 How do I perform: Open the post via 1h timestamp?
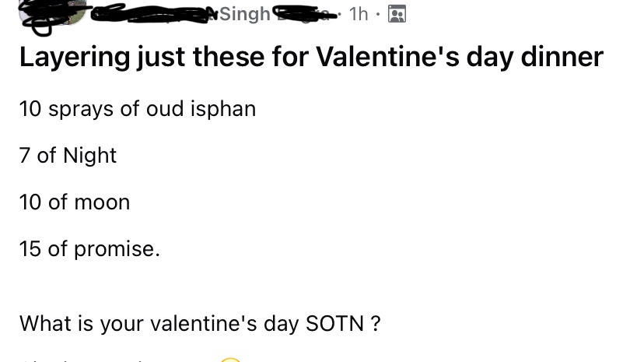359,14
